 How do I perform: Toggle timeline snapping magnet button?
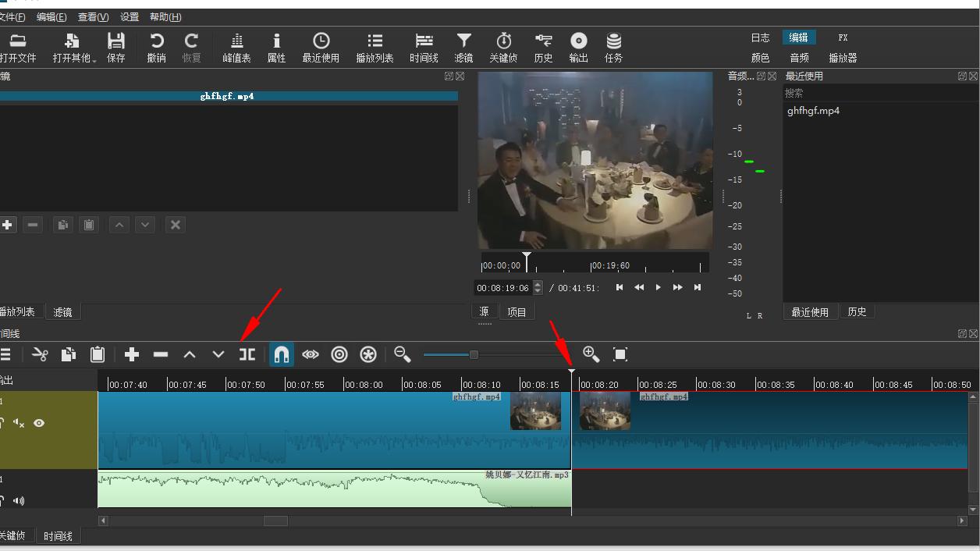[282, 355]
